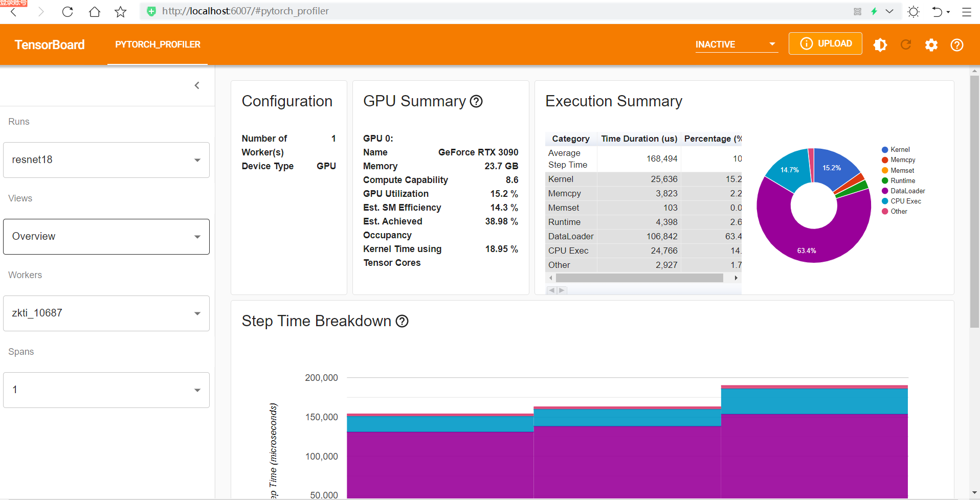Click the table horizontal scrollbar right arrow

736,278
